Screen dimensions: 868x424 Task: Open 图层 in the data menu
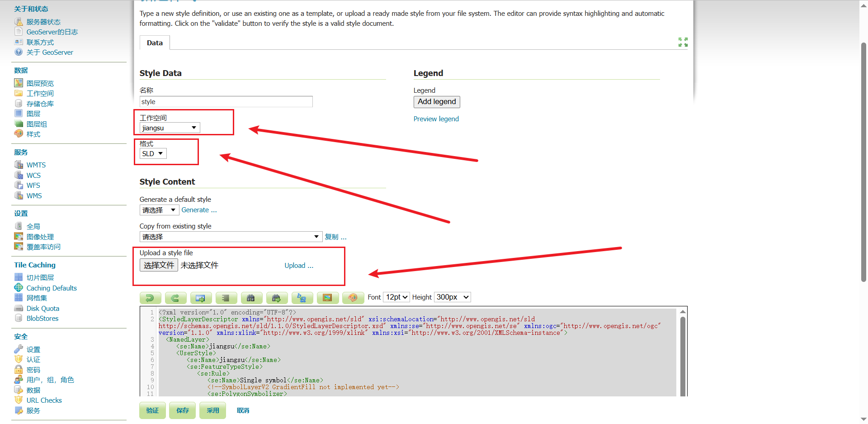(33, 114)
